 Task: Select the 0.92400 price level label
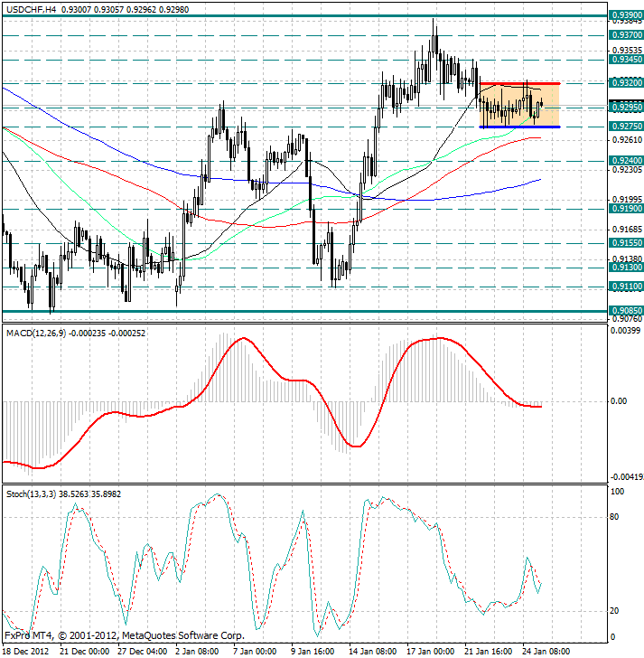[x=626, y=161]
